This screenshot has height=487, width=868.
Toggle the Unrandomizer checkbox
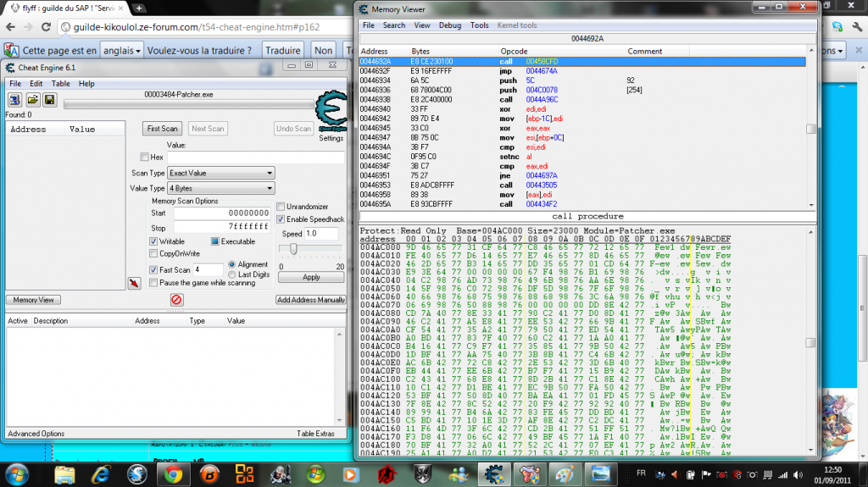point(281,207)
